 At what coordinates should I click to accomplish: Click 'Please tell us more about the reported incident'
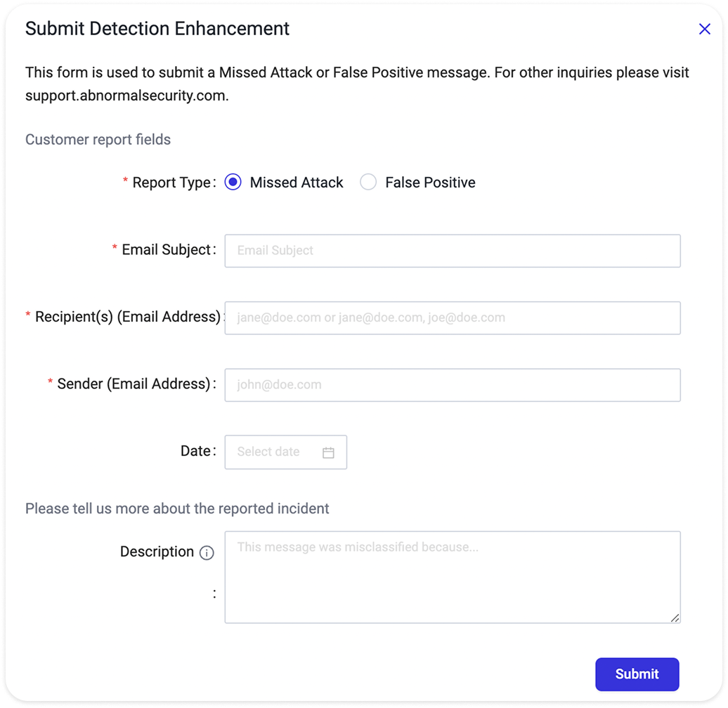pyautogui.click(x=177, y=509)
